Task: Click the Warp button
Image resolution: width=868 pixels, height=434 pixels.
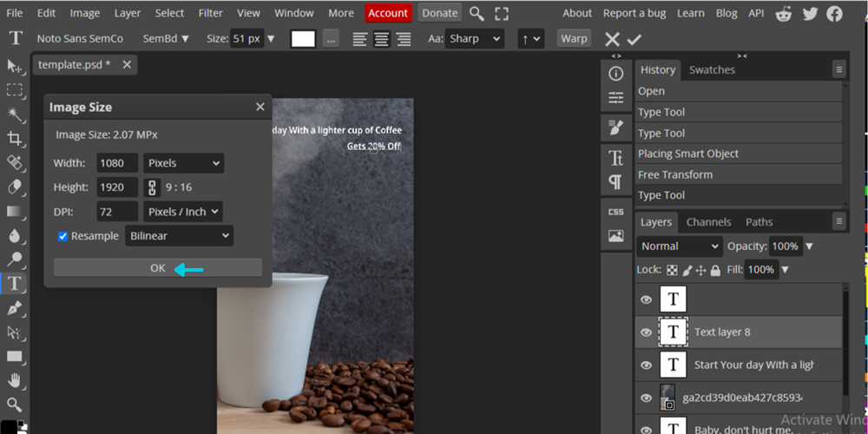Action: pyautogui.click(x=574, y=39)
